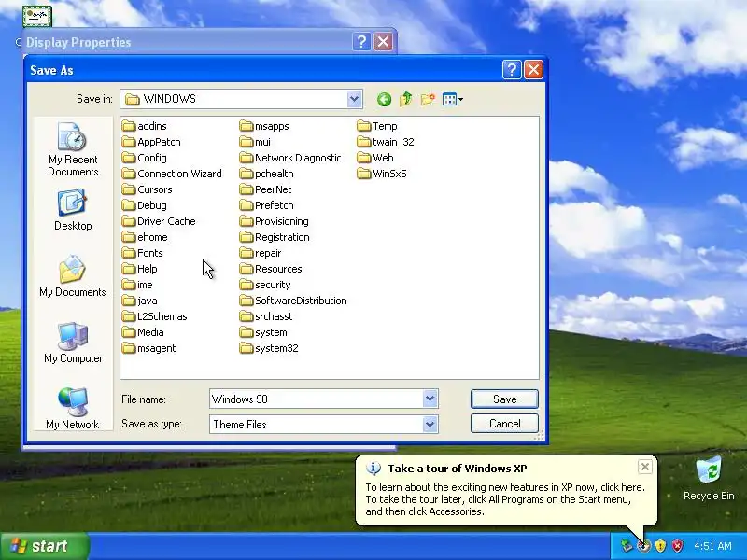Viewport: 747px width, 560px height.
Task: Open My Documents in places bar
Action: point(73,276)
